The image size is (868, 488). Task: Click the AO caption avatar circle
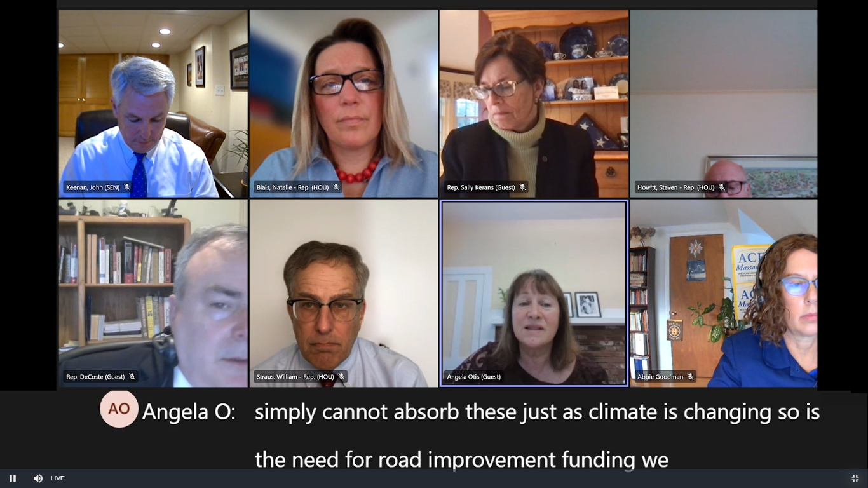tap(119, 409)
